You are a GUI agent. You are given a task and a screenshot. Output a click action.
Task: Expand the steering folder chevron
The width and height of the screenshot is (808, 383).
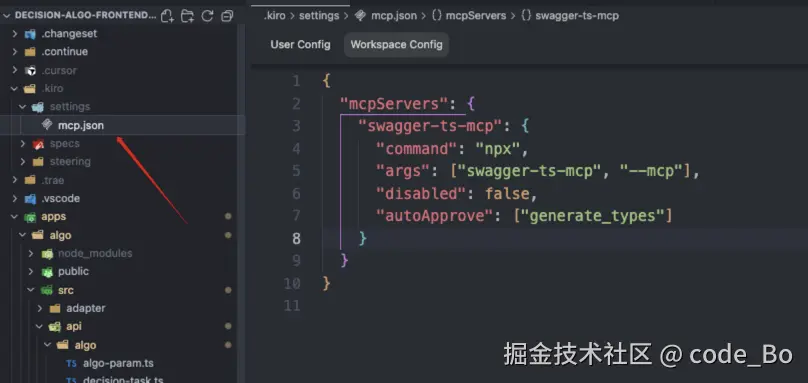click(23, 162)
